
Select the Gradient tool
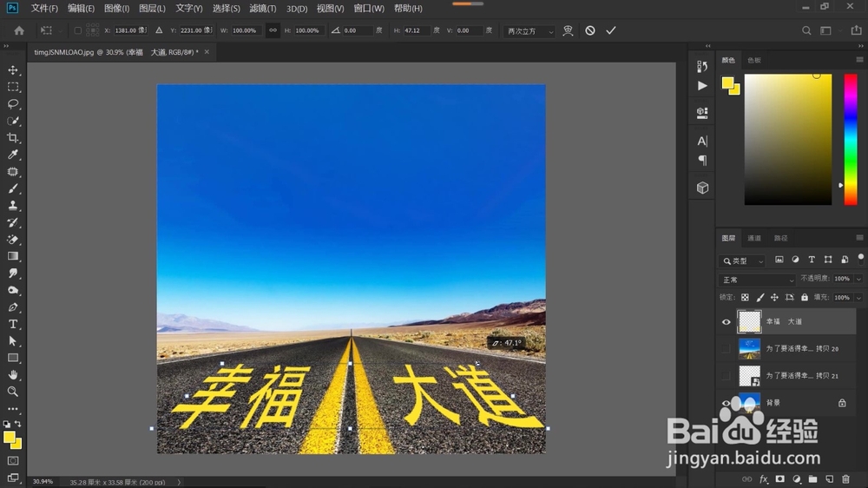click(13, 256)
